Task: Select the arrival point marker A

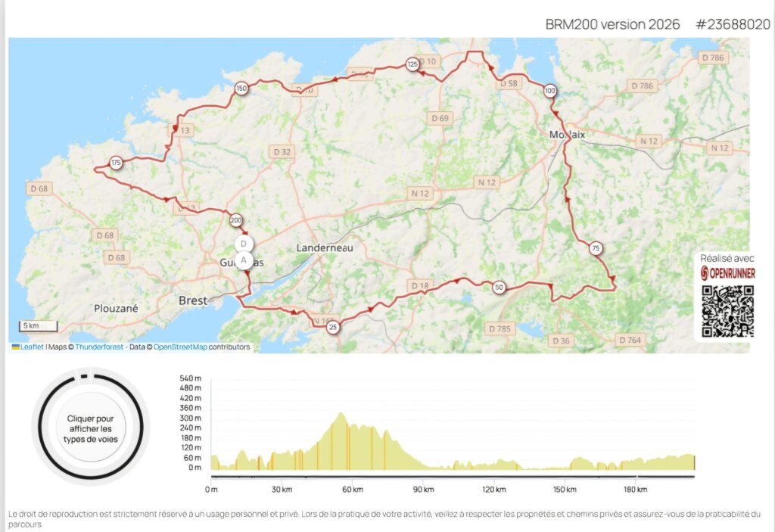Action: (x=243, y=260)
